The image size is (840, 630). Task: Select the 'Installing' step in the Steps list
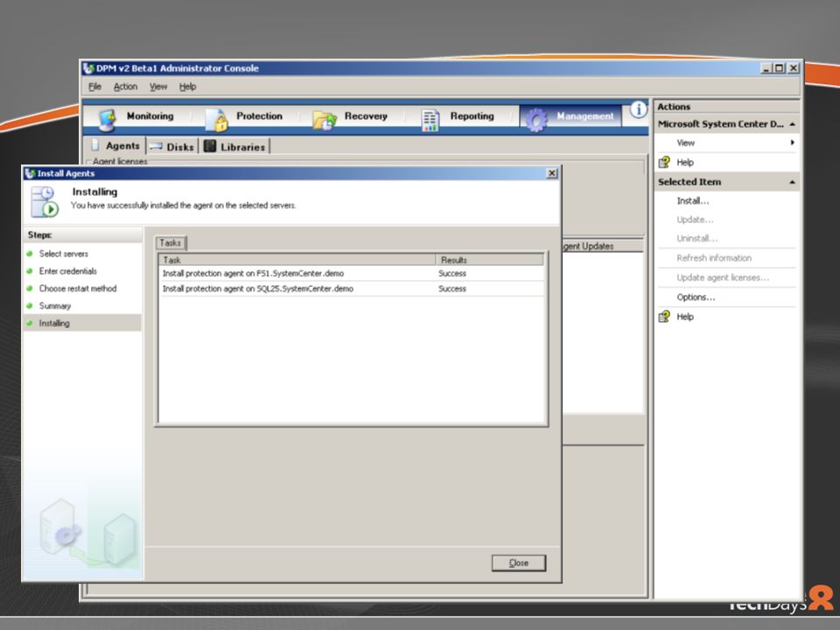point(82,323)
